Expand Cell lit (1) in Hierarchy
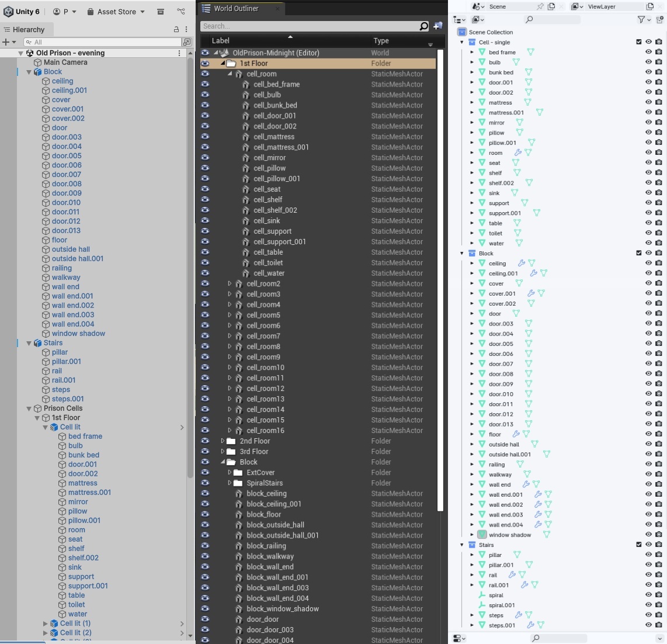The height and width of the screenshot is (644, 667). 45,623
